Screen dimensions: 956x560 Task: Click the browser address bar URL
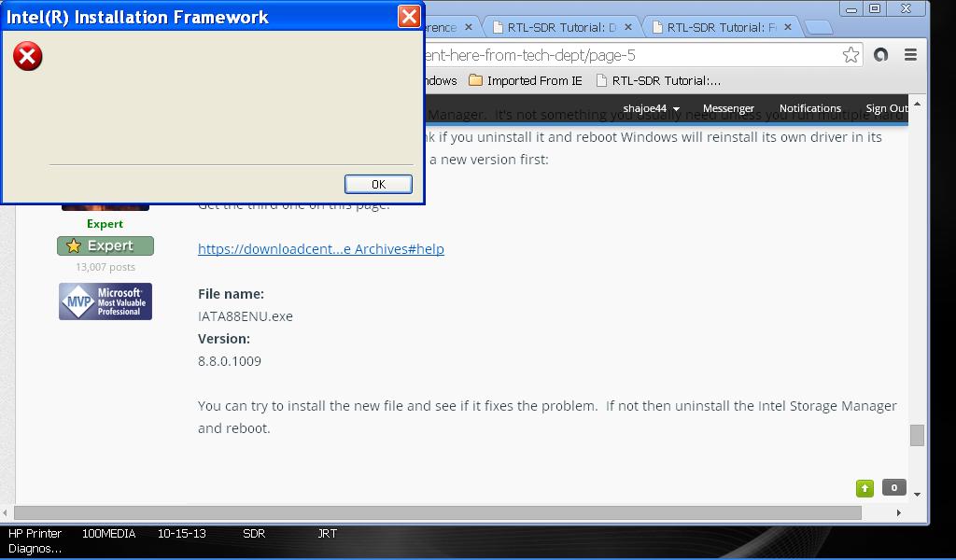pyautogui.click(x=530, y=55)
